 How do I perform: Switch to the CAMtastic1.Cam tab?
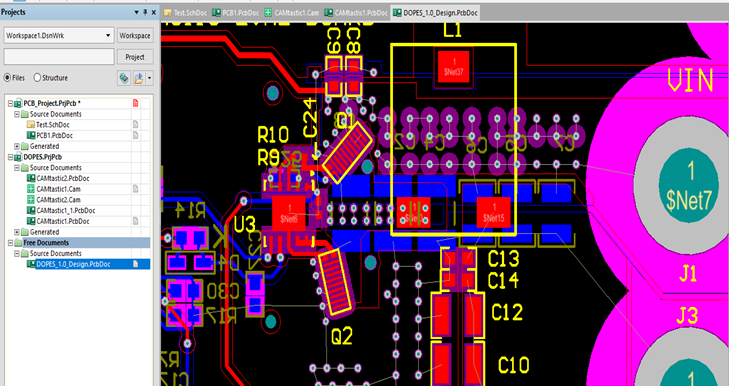coord(292,13)
